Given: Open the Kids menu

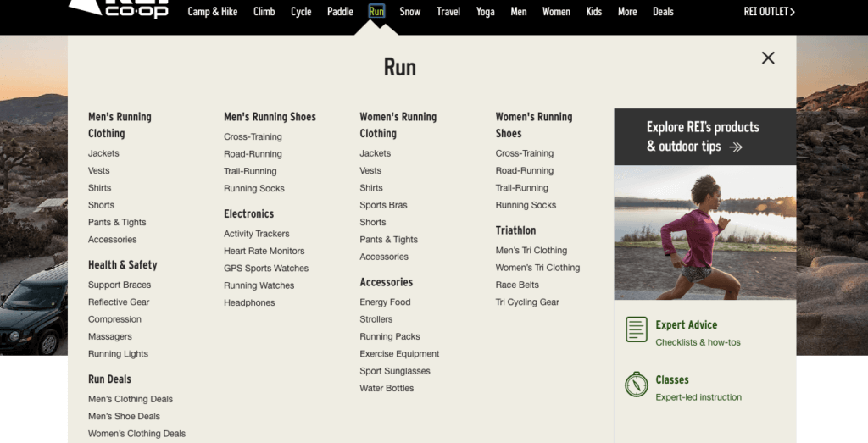Looking at the screenshot, I should click(594, 12).
